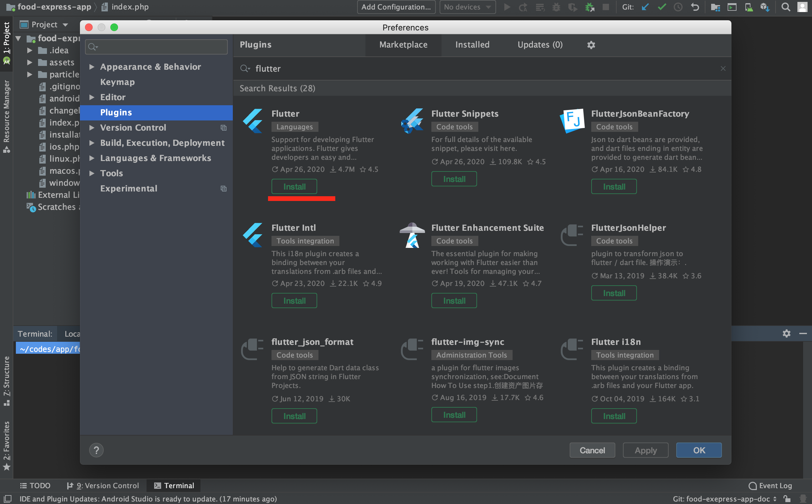This screenshot has width=812, height=504.
Task: Open the Project view dropdown
Action: [x=44, y=24]
